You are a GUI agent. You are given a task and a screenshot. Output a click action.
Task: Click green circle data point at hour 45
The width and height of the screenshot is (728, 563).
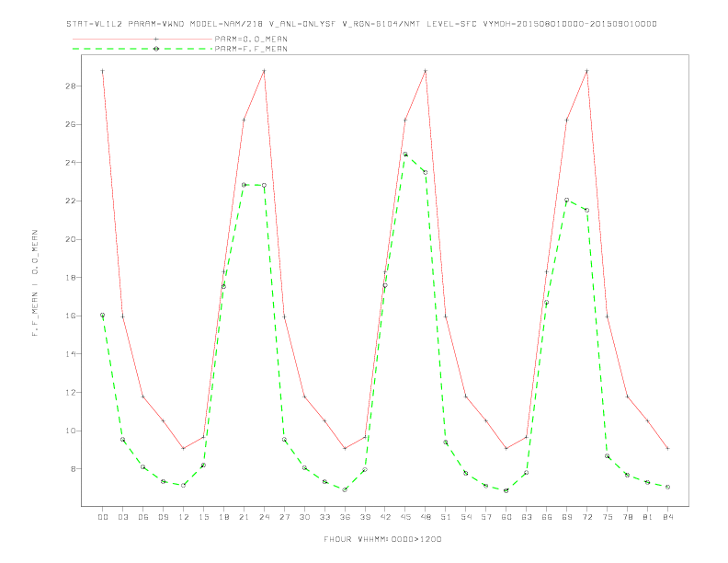405,155
